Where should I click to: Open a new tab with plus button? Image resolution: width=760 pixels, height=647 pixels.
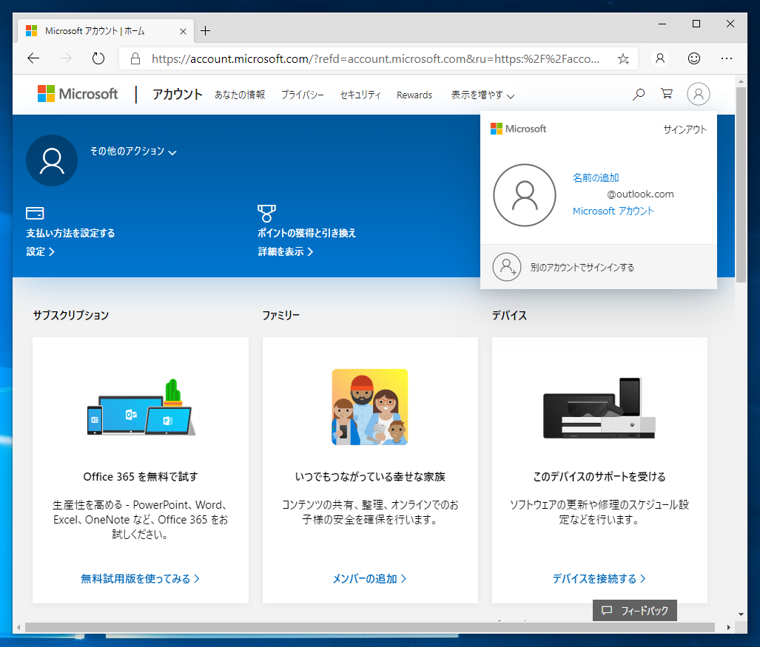coord(206,31)
